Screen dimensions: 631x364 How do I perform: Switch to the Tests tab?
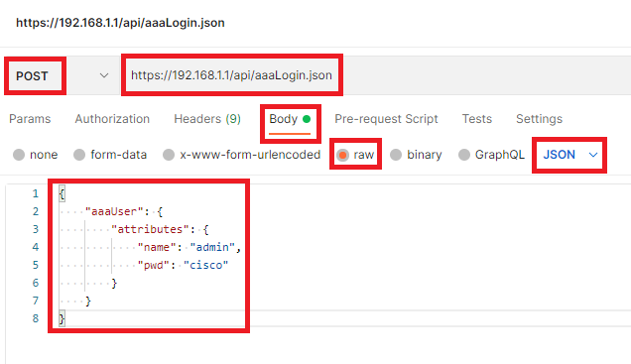point(477,119)
